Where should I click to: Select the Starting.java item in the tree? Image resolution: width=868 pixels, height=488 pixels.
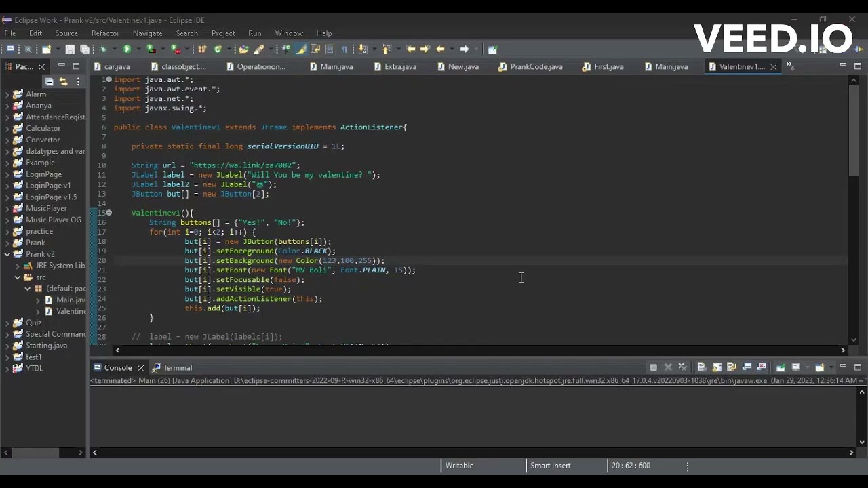(46, 346)
